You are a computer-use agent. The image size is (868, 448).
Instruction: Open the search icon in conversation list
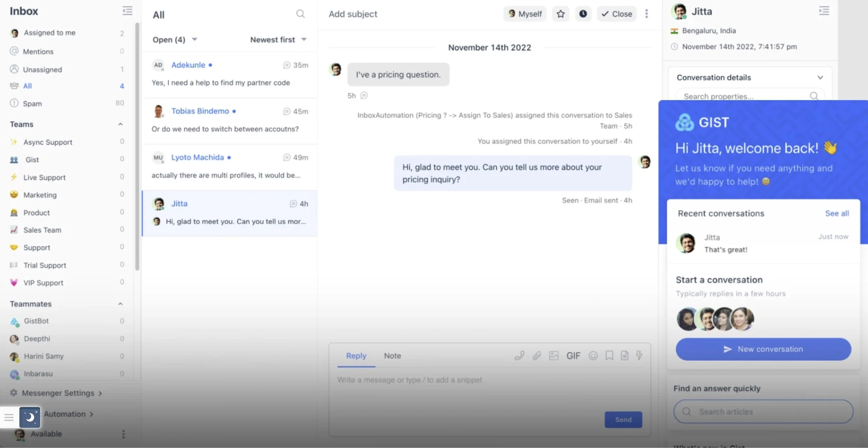point(300,14)
